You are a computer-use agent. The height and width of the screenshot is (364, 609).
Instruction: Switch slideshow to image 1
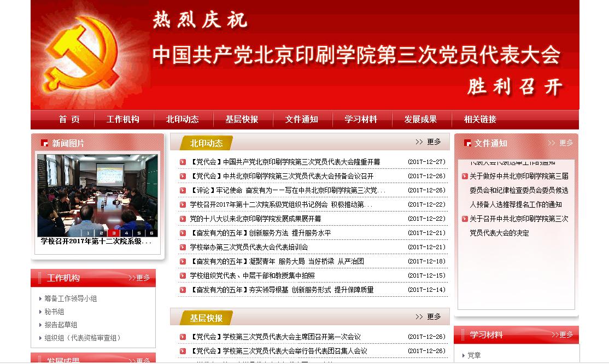click(88, 233)
